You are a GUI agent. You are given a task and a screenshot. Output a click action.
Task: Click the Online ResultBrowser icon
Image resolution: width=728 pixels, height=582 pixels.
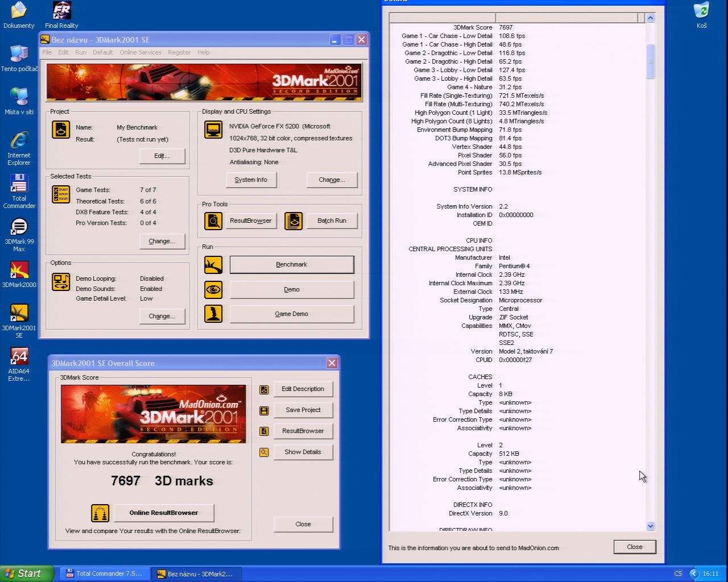coord(100,513)
